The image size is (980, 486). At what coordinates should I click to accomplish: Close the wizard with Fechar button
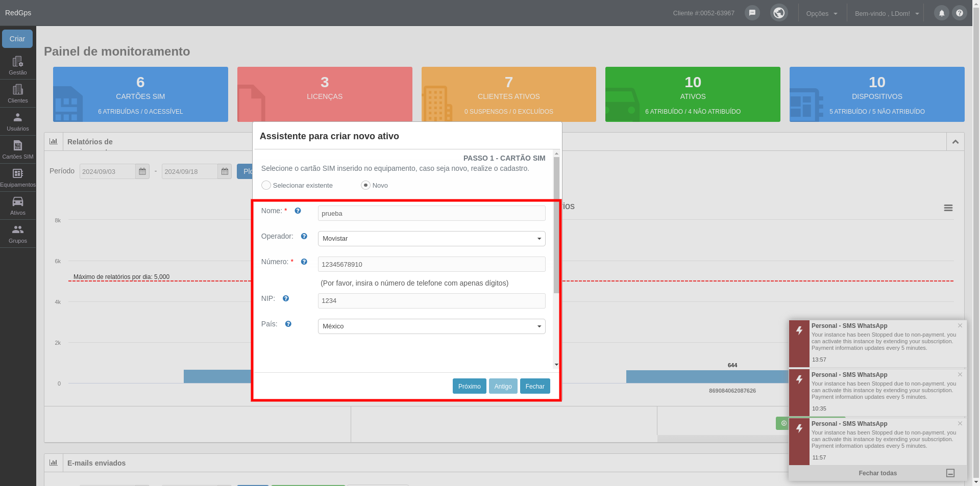coord(535,386)
